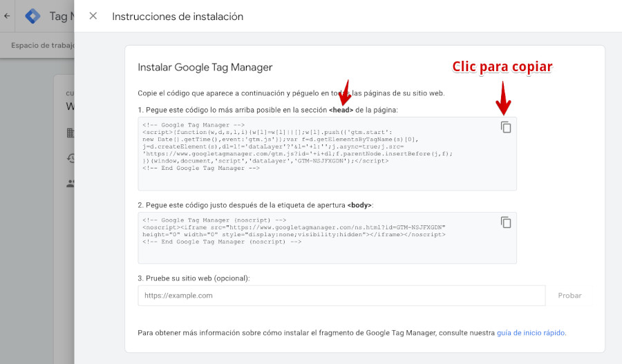The width and height of the screenshot is (622, 364).
Task: Click the '<head>' text in step 1
Action: [x=341, y=110]
